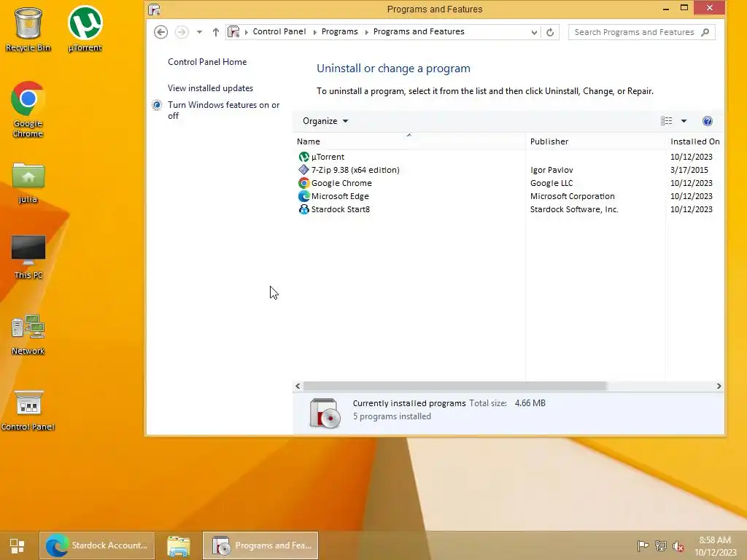Click the muted volume tray icon
Screen dimensions: 747x560
[678, 546]
